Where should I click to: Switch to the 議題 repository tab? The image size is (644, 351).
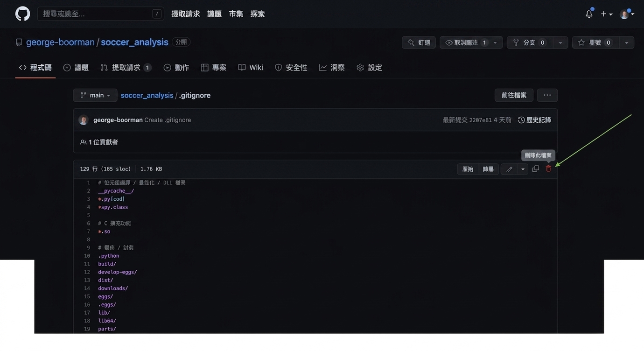coord(76,68)
